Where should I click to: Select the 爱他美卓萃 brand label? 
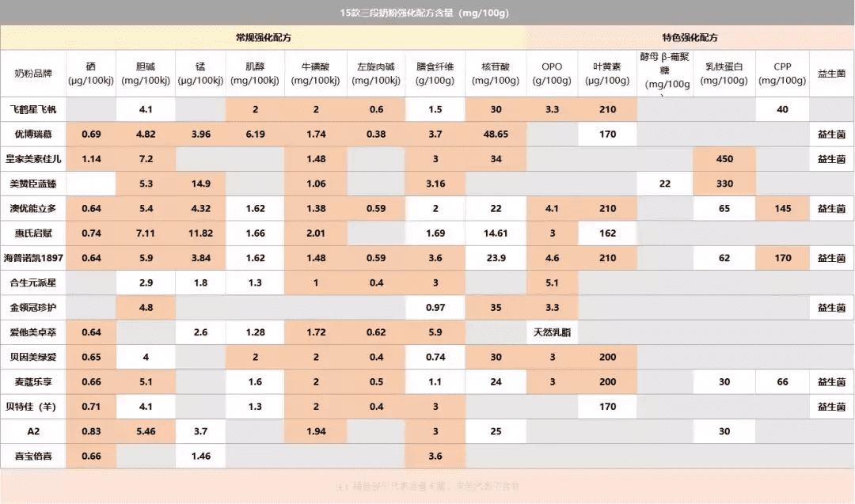point(33,332)
